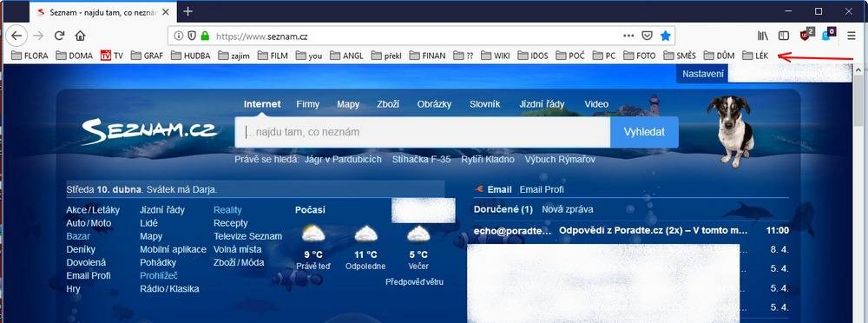Open the DŮM bookmark folder
Image resolution: width=868 pixels, height=323 pixels.
[x=719, y=56]
